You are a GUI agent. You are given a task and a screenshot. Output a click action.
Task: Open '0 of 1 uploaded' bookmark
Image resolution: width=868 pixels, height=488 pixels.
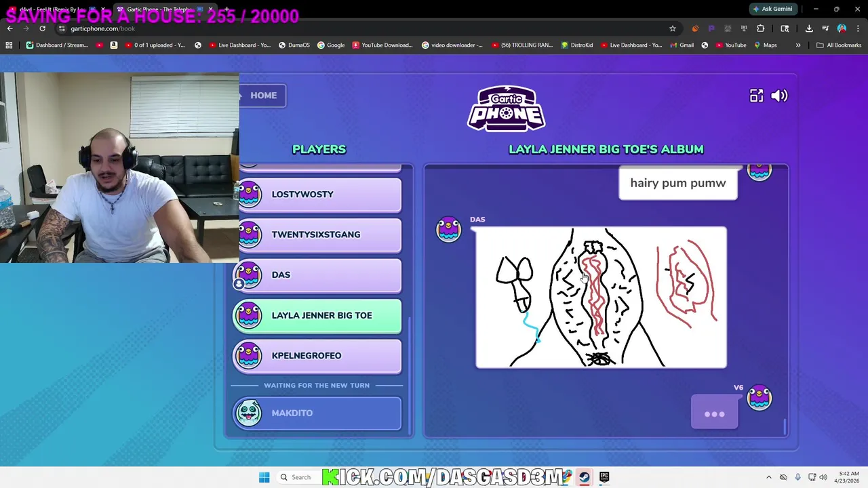tap(154, 45)
